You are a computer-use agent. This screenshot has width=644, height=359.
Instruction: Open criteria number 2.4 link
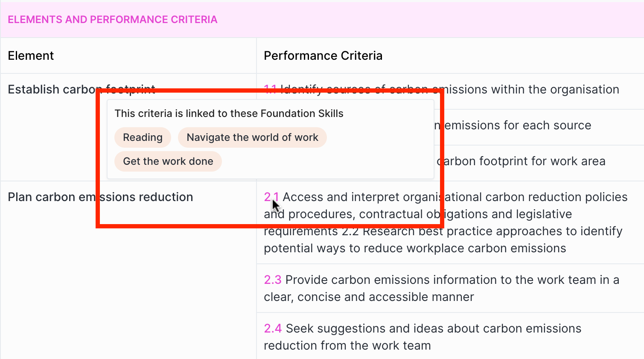(x=273, y=328)
